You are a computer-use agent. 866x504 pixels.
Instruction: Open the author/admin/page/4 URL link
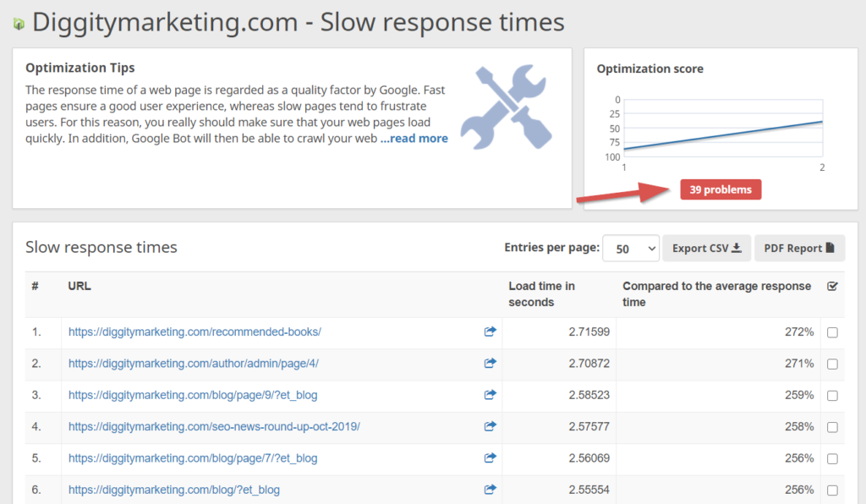194,364
